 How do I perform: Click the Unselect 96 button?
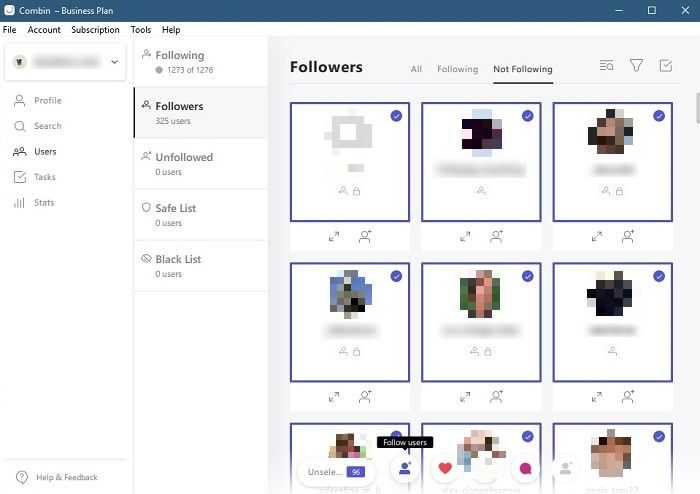click(x=336, y=472)
